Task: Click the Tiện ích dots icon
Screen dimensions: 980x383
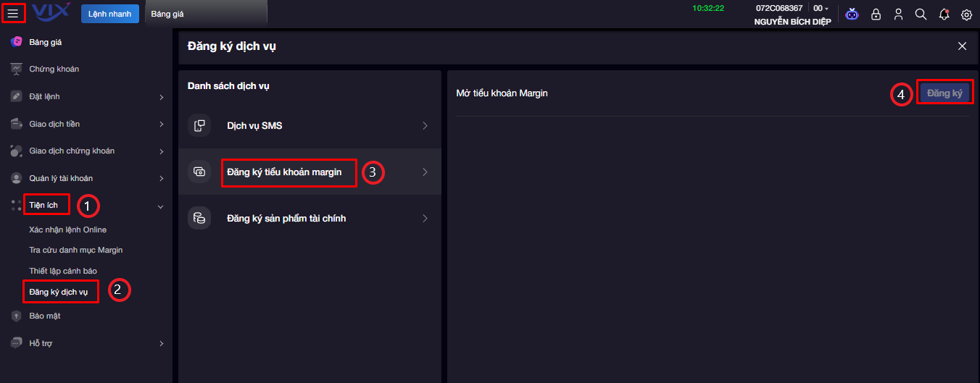Action: [16, 206]
